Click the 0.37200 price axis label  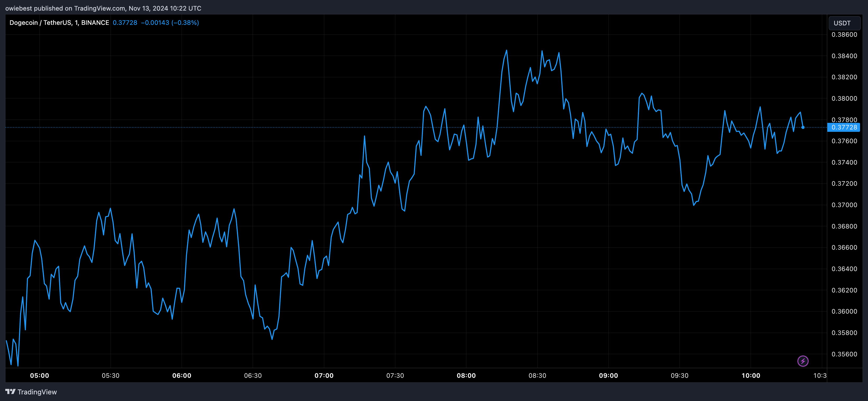[x=844, y=184]
